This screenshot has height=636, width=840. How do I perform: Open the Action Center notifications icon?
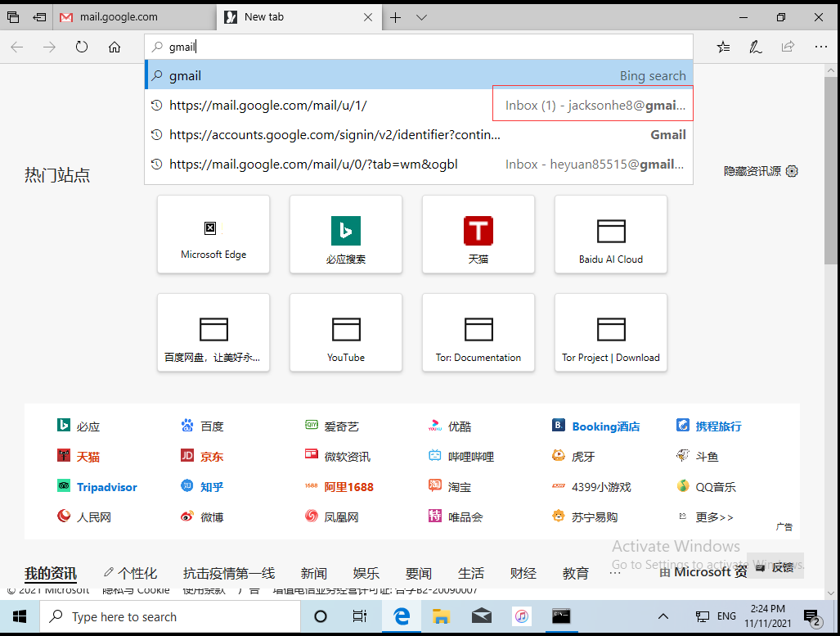[812, 618]
